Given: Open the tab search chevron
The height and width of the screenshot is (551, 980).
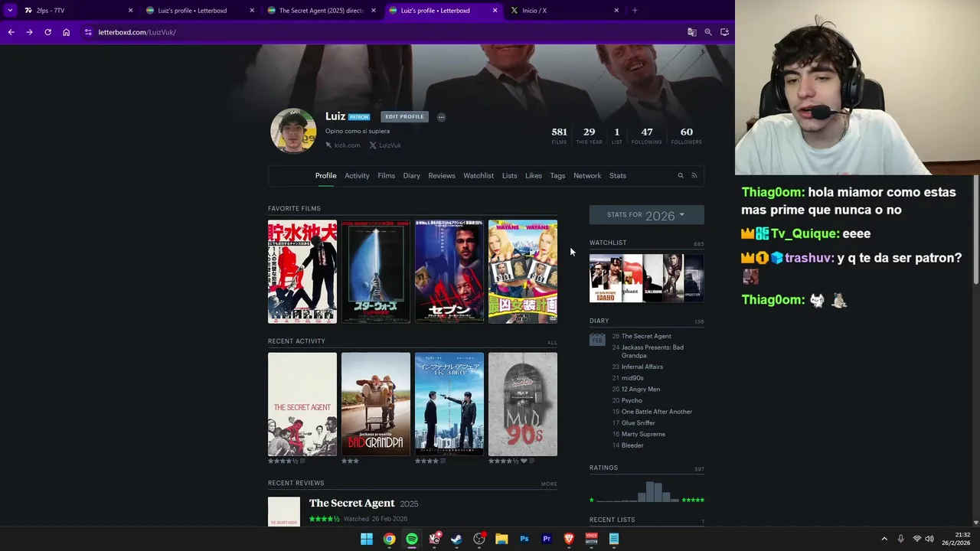Looking at the screenshot, I should (x=10, y=11).
